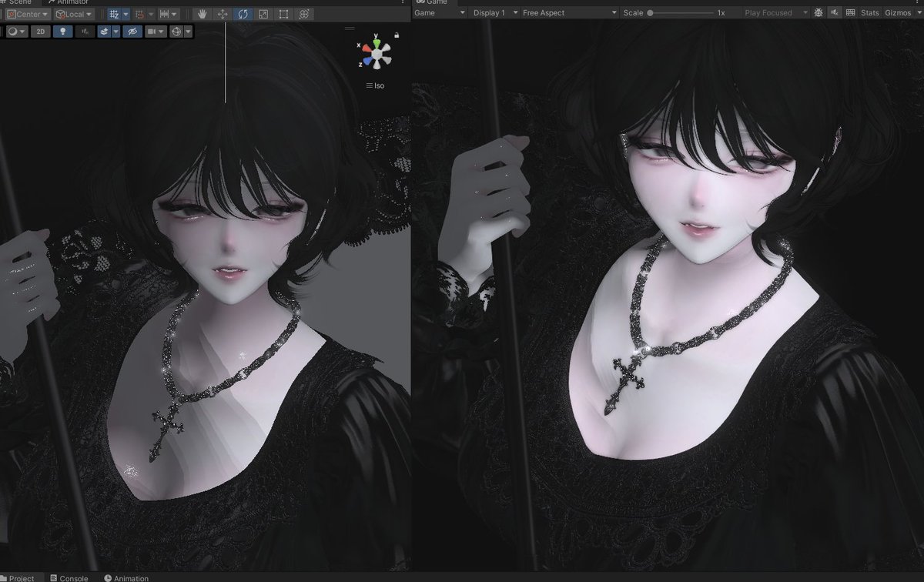This screenshot has height=582, width=924.
Task: Switch projection via the Iso label
Action: point(375,85)
